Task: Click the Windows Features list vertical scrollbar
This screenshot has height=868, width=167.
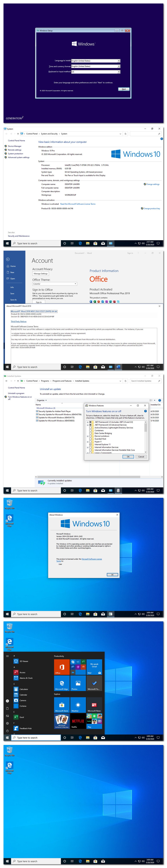Action: tap(146, 437)
